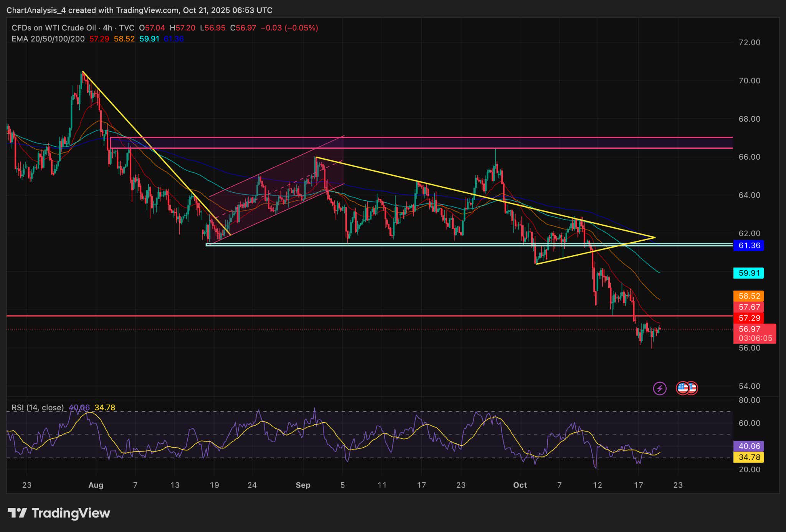This screenshot has width=786, height=532.
Task: Click the 'Oct' label on the time axis
Action: [520, 485]
